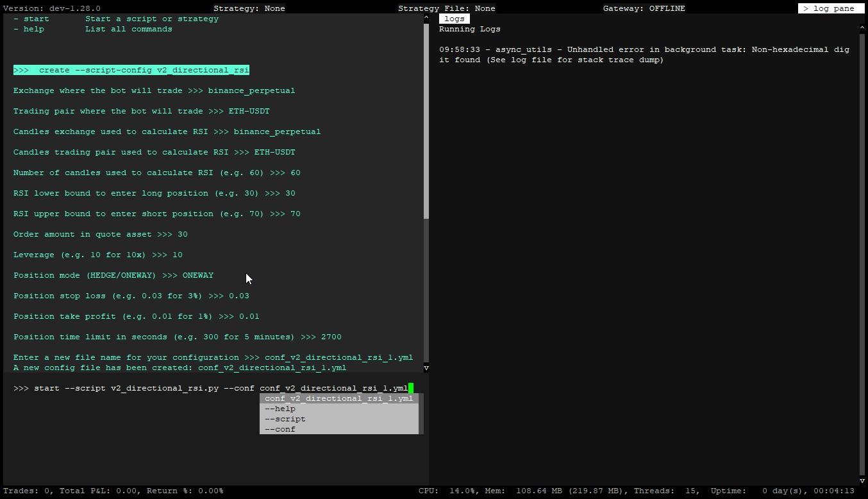Click the log pane scroll down arrow
The height and width of the screenshot is (499, 868).
(862, 480)
